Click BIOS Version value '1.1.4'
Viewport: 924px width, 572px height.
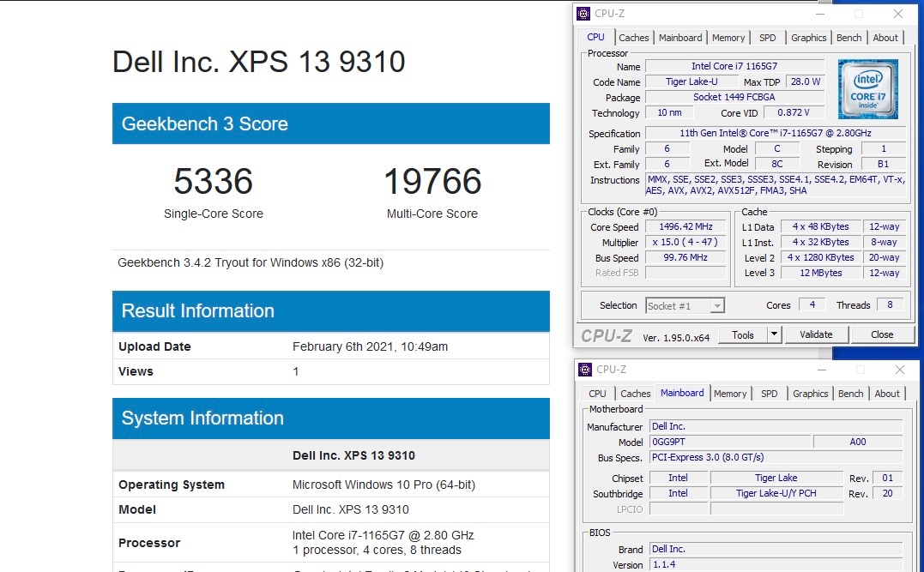pos(776,564)
